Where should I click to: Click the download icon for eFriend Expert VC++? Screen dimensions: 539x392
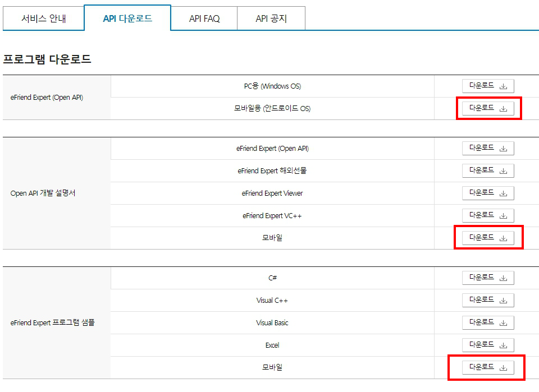tap(503, 215)
